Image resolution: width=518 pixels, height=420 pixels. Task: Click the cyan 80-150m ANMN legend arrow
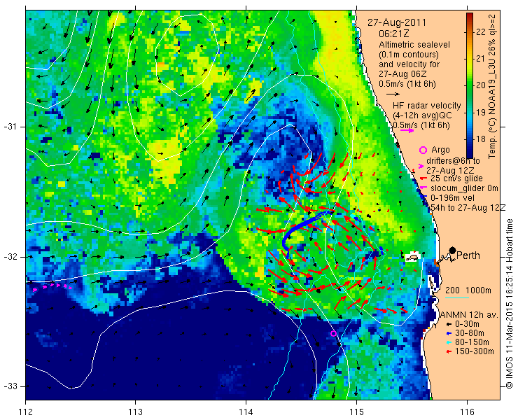coord(449,342)
